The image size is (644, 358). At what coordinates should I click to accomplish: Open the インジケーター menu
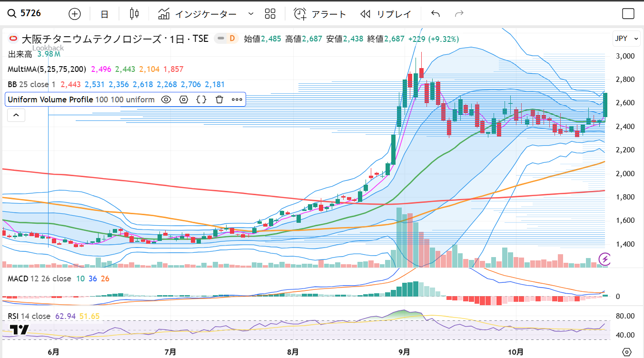pos(198,14)
